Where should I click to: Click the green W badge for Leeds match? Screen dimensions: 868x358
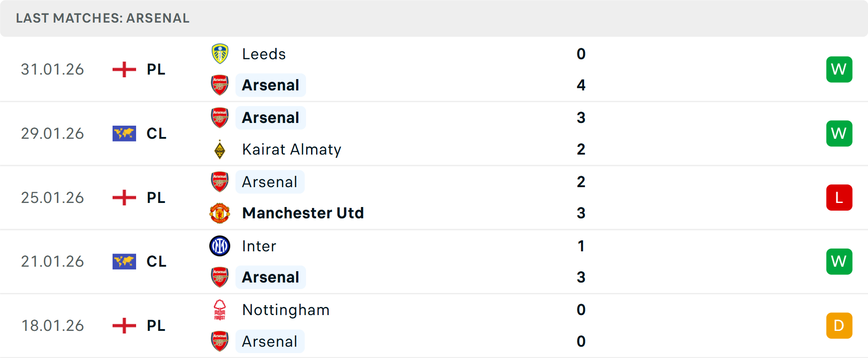point(839,70)
